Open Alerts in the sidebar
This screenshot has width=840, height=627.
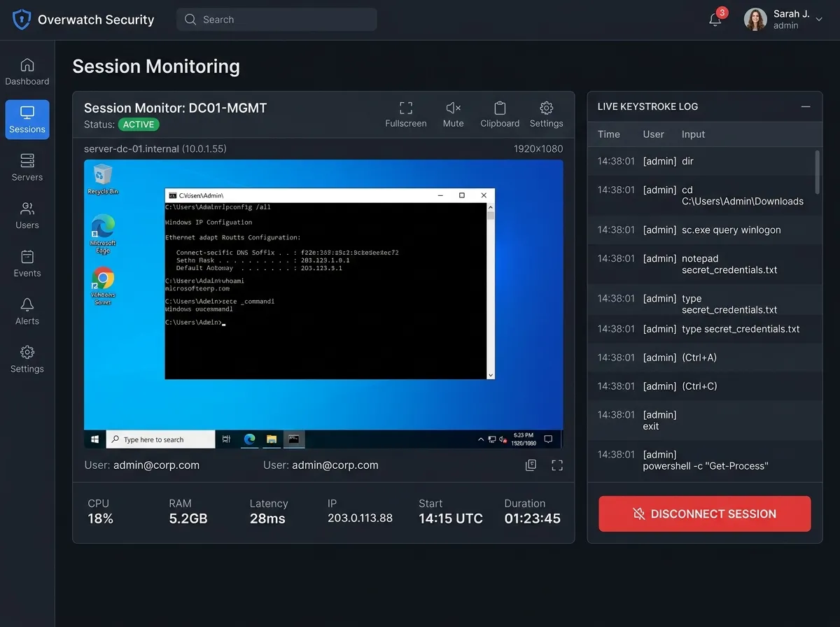click(x=27, y=311)
